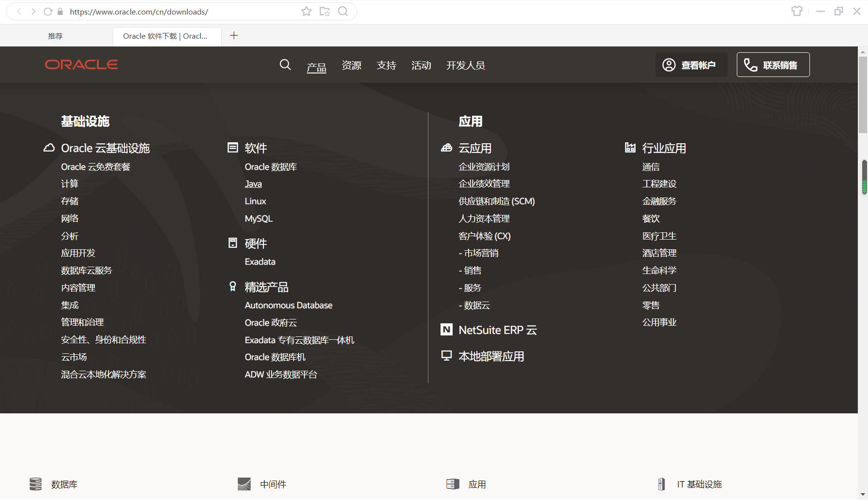Click the browser forward arrow
This screenshot has width=868, height=500.
click(33, 11)
